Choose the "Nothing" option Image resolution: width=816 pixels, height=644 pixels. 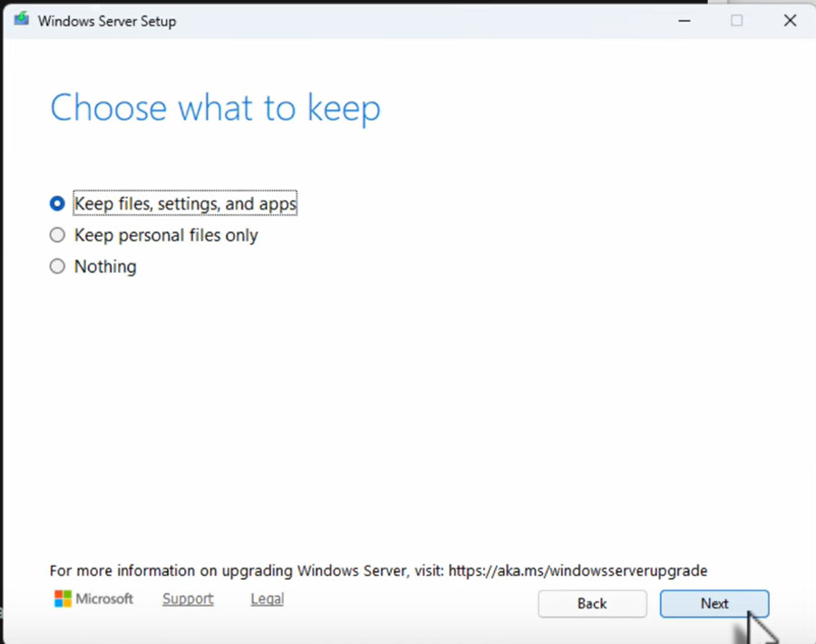click(56, 266)
